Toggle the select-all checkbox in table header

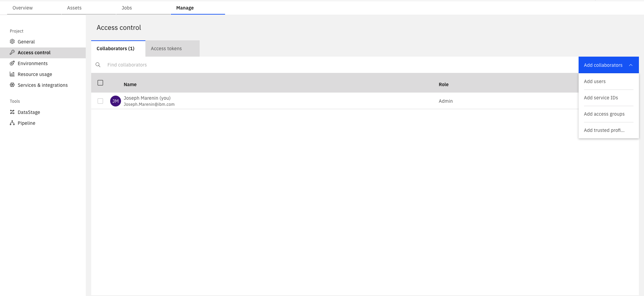point(100,83)
